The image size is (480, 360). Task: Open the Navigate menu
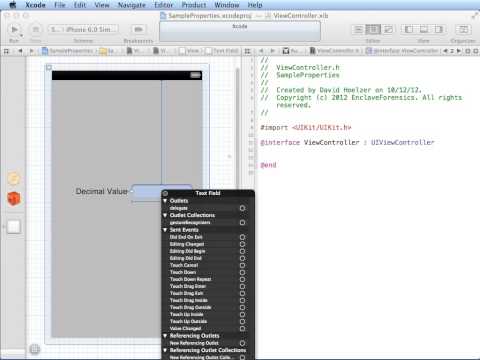(x=132, y=5)
